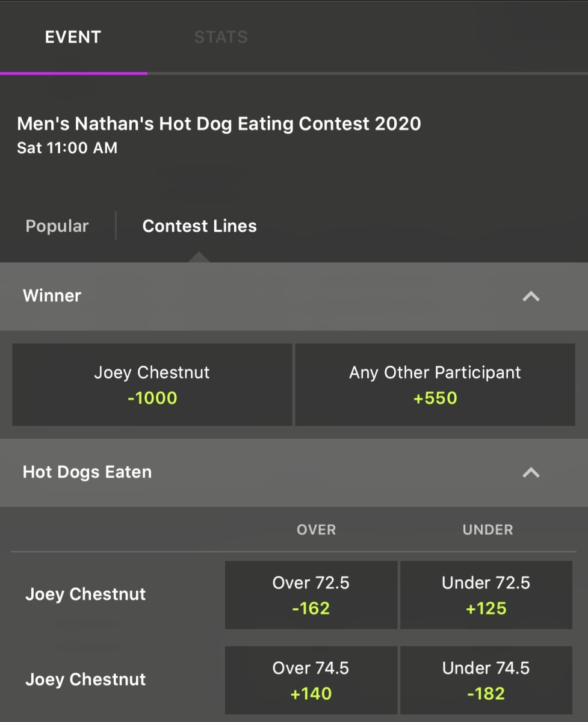
Task: Select the EVENT tab
Action: [x=72, y=37]
